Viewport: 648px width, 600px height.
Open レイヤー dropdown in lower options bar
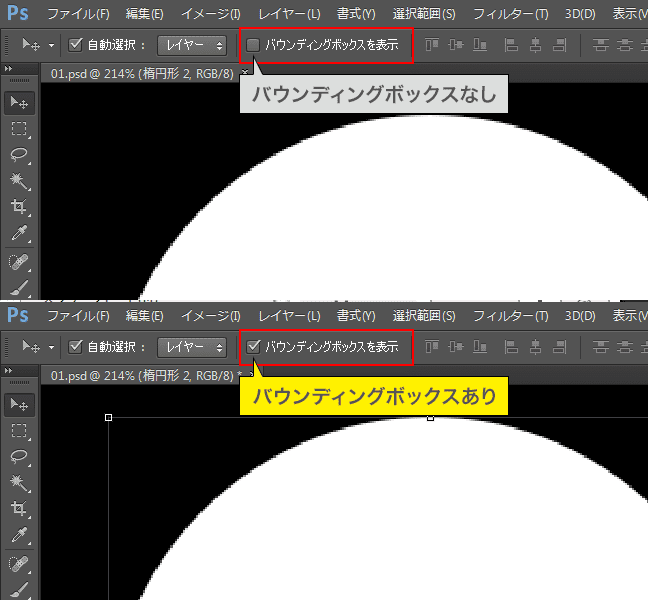[x=192, y=347]
